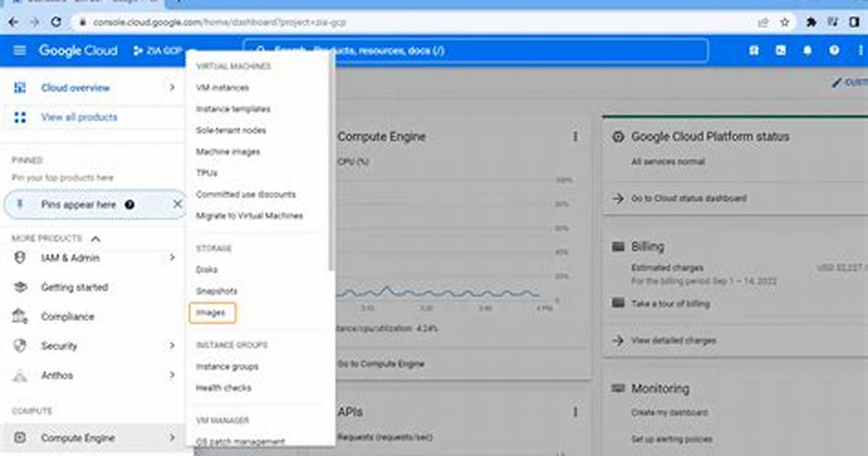Select TPUs in the submenu
This screenshot has width=868, height=456.
pyautogui.click(x=207, y=173)
